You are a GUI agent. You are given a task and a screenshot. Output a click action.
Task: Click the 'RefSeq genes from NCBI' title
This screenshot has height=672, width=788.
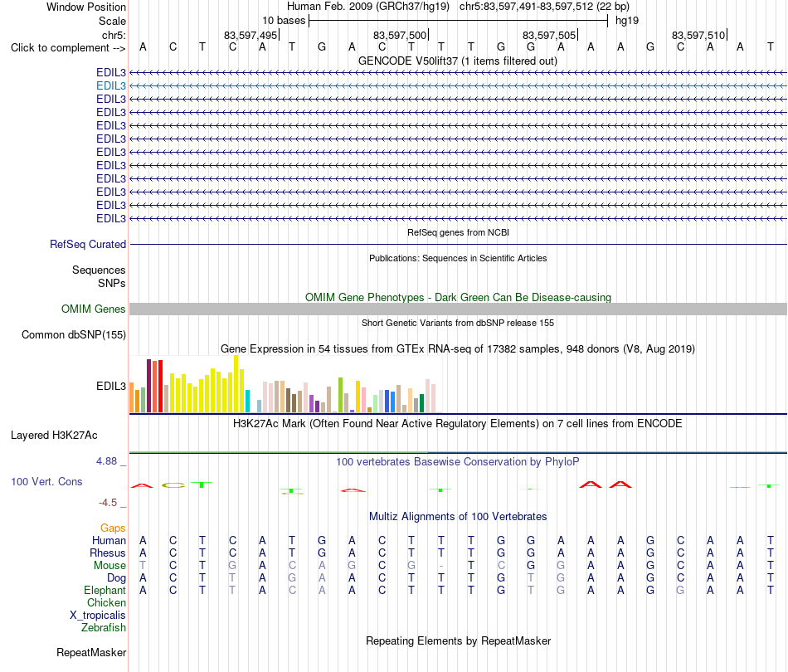458,233
